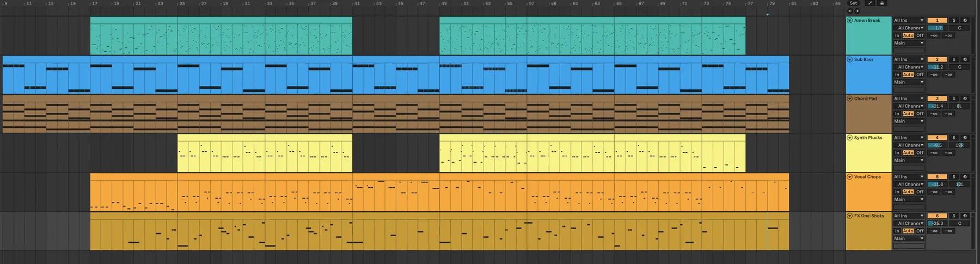Solo the Synth Plucks track
The image size is (980, 264).
[x=954, y=138]
